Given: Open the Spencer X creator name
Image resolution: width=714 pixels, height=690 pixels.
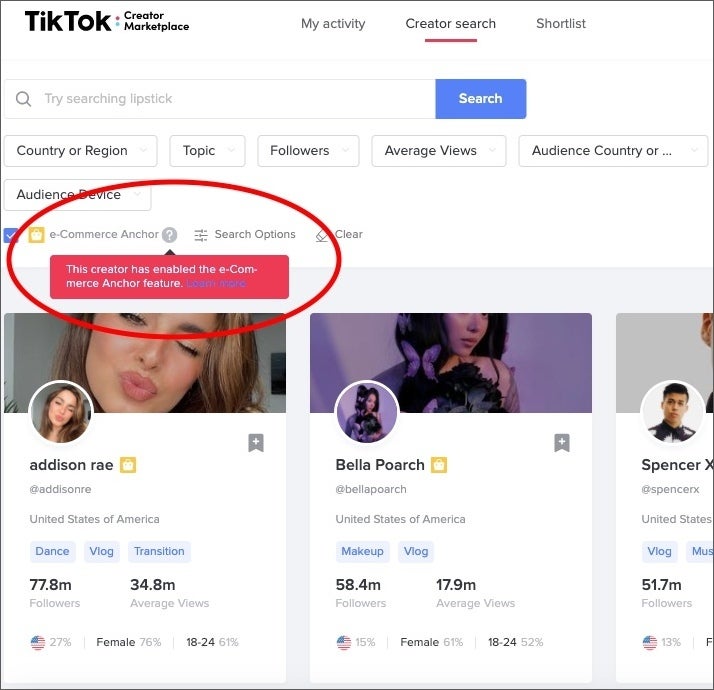Looking at the screenshot, I should click(677, 465).
